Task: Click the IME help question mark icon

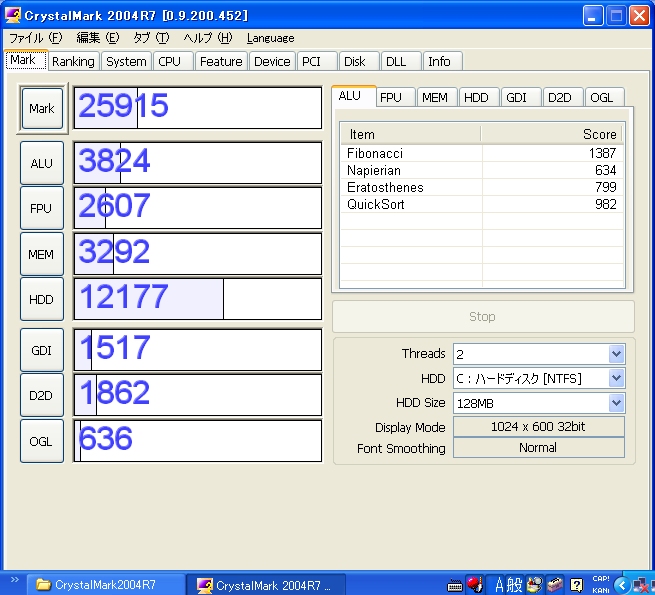Action: click(x=576, y=585)
